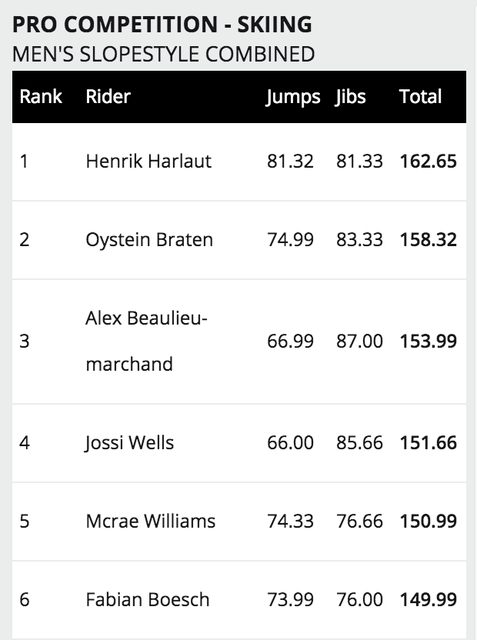Select rider Alex Beaulieu-marchand
The width and height of the screenshot is (477, 640).
[x=146, y=341]
